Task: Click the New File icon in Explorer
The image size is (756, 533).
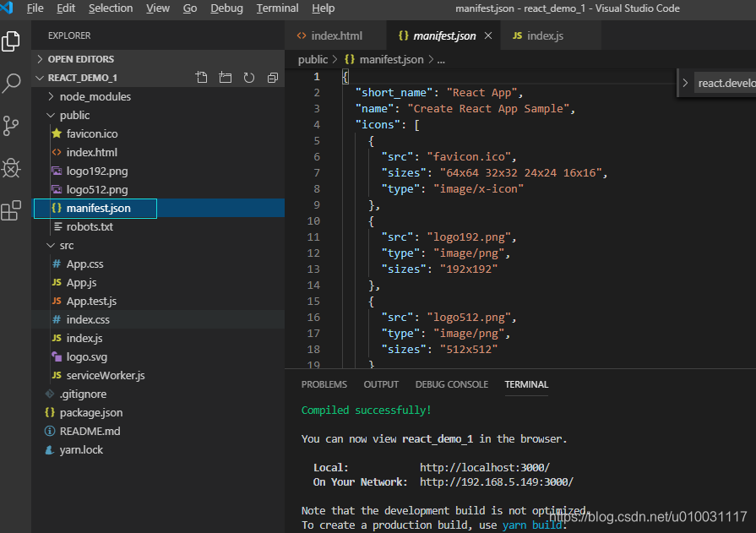Action: (x=201, y=77)
